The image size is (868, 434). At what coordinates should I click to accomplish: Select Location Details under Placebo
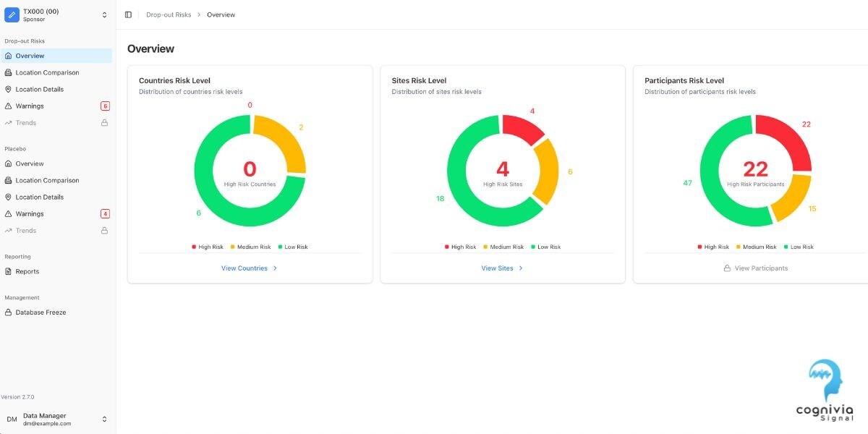tap(40, 197)
